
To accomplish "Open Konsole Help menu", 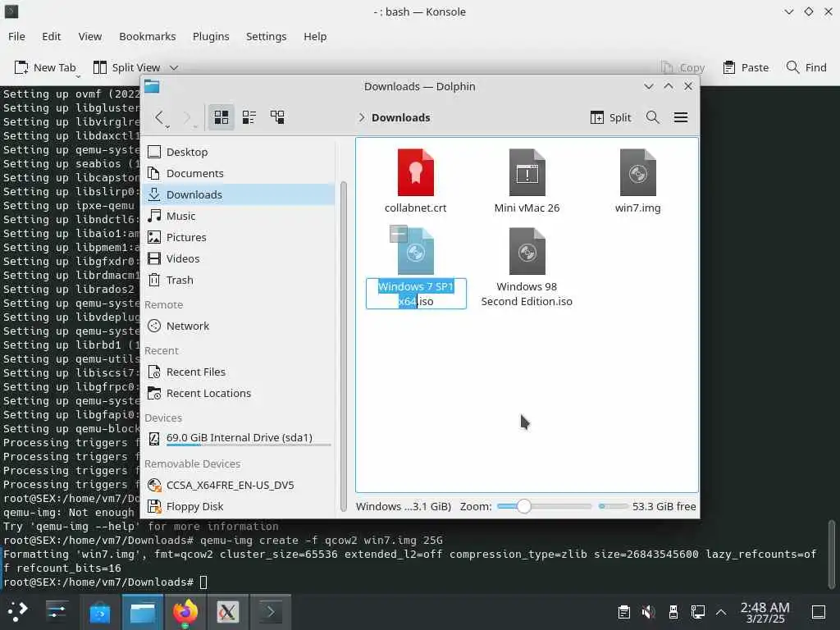I will point(315,36).
